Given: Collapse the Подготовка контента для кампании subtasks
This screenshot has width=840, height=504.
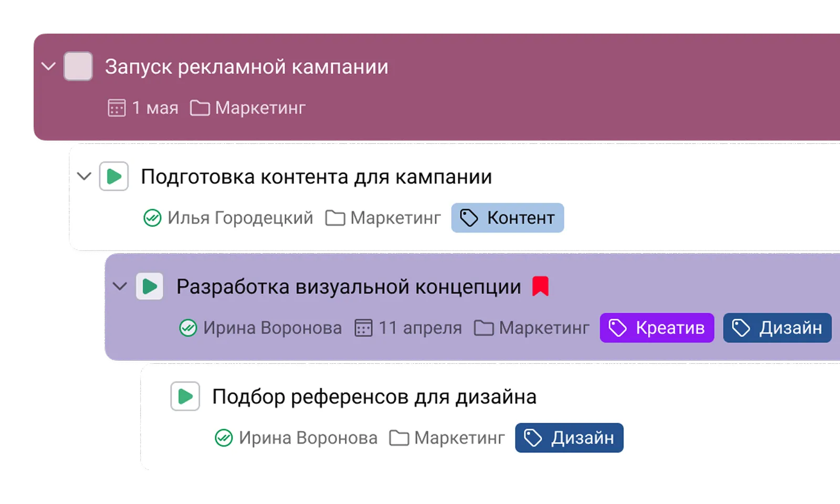Looking at the screenshot, I should [84, 176].
